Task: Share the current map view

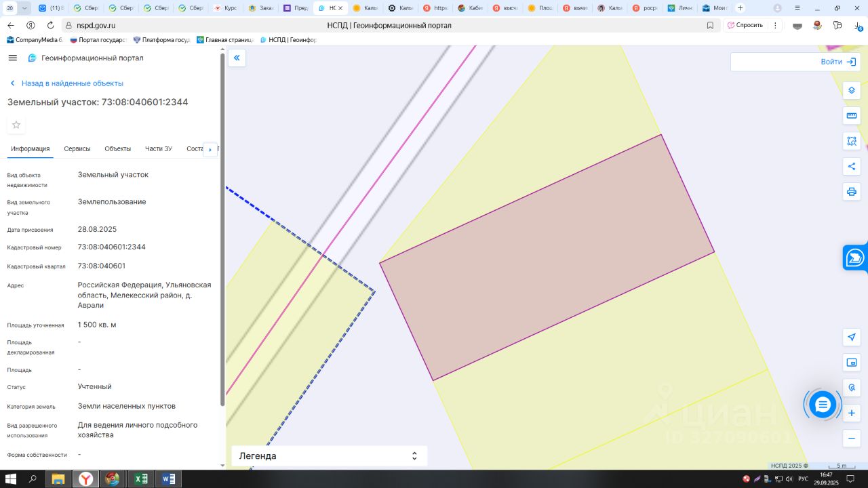Action: click(x=852, y=166)
